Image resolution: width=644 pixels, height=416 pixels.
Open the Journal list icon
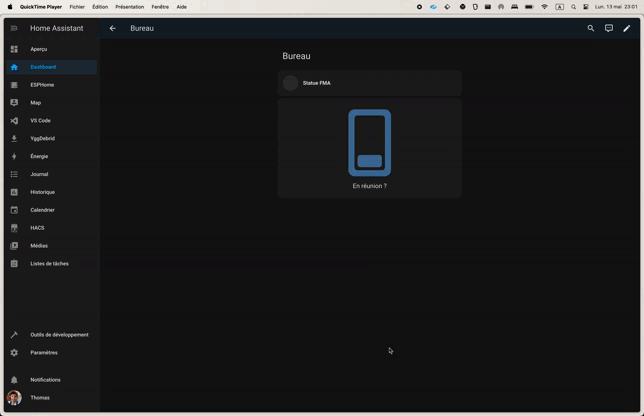pyautogui.click(x=14, y=174)
